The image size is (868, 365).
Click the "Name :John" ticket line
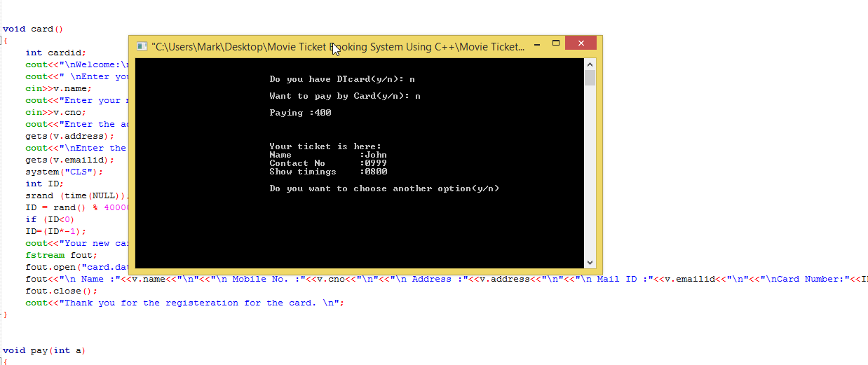(x=328, y=155)
